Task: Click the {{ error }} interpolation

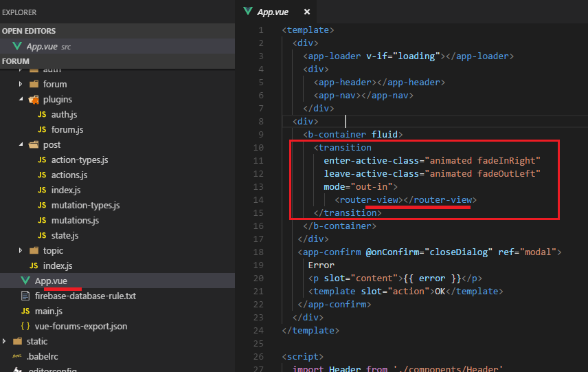Action: [x=432, y=278]
